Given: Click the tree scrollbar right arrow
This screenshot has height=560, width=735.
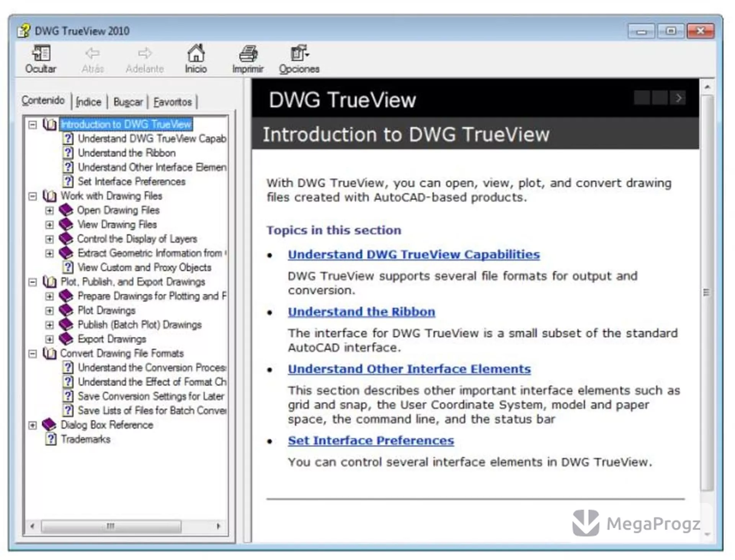Looking at the screenshot, I should pos(218,526).
